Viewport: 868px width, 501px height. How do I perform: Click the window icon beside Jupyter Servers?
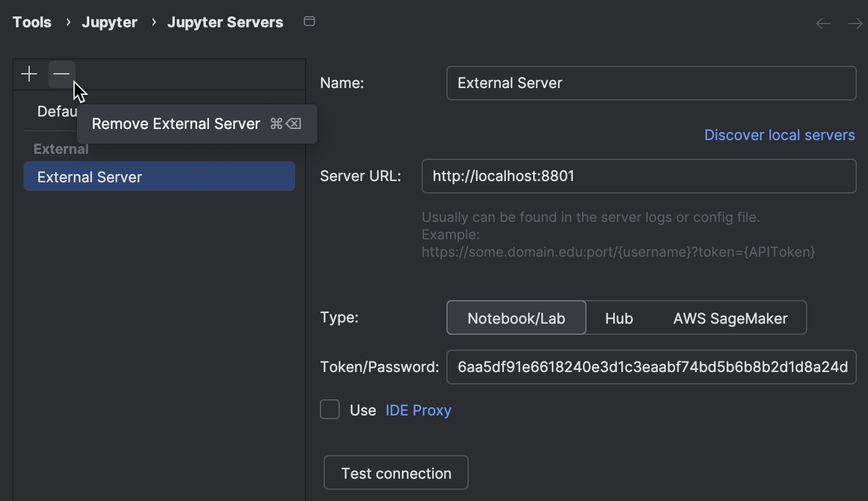(x=309, y=22)
